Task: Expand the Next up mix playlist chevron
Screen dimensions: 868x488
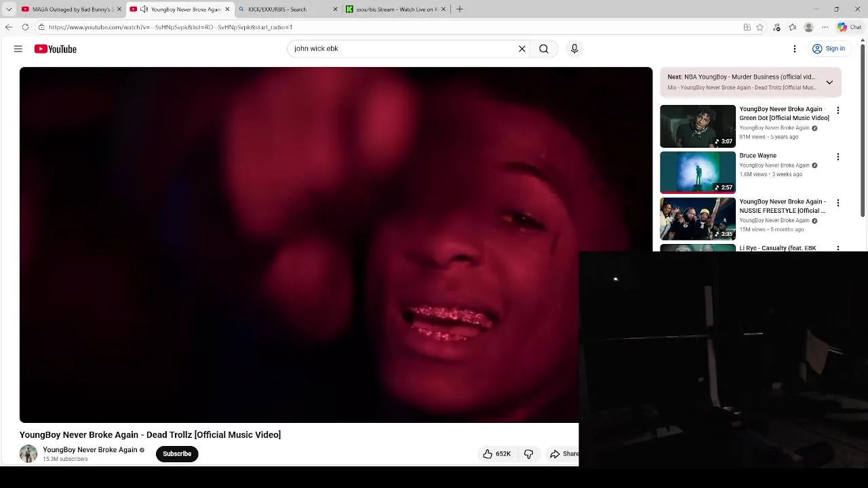Action: pos(829,82)
